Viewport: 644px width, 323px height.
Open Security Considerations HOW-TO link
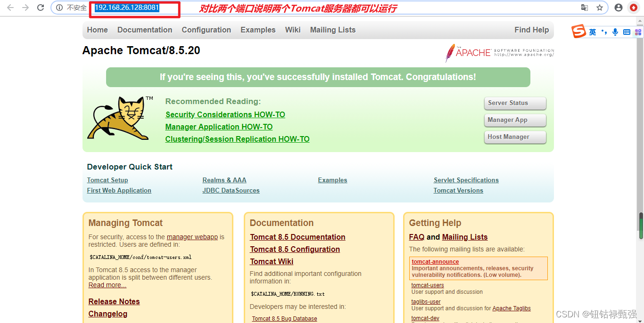coord(225,114)
